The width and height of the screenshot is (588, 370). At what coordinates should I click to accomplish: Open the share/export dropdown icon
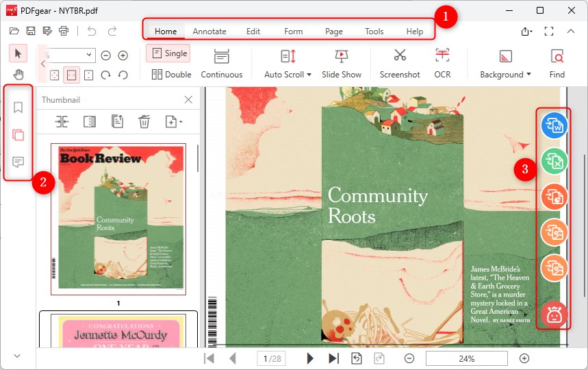[x=527, y=32]
